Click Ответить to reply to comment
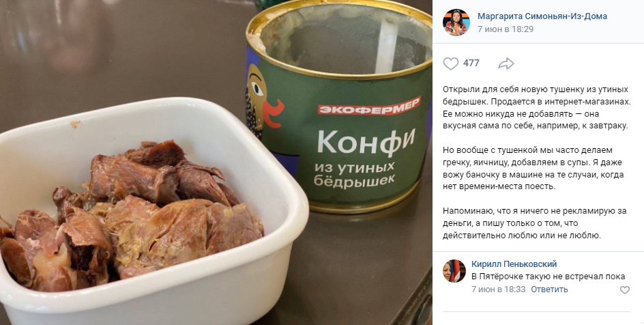This screenshot has height=325, width=644. 549,289
